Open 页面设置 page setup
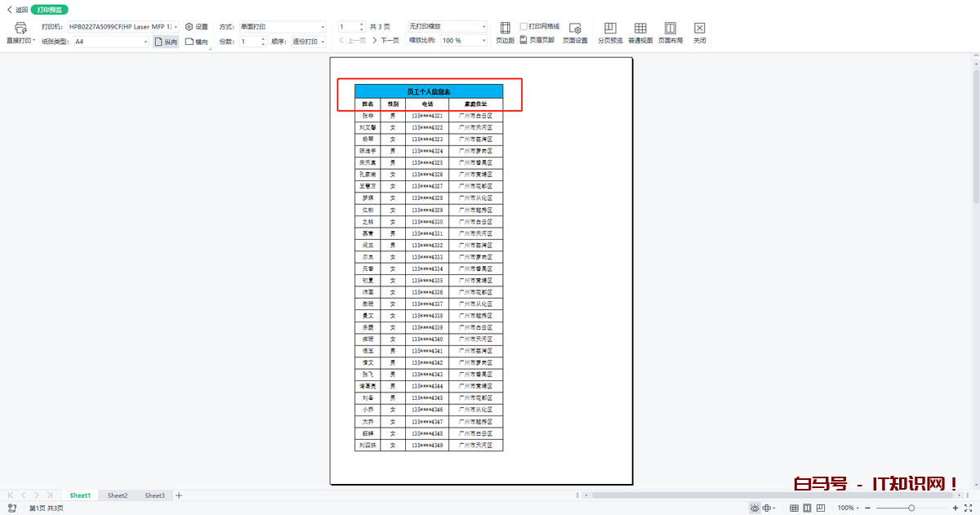Screen dimensions: 980x515 [575, 33]
